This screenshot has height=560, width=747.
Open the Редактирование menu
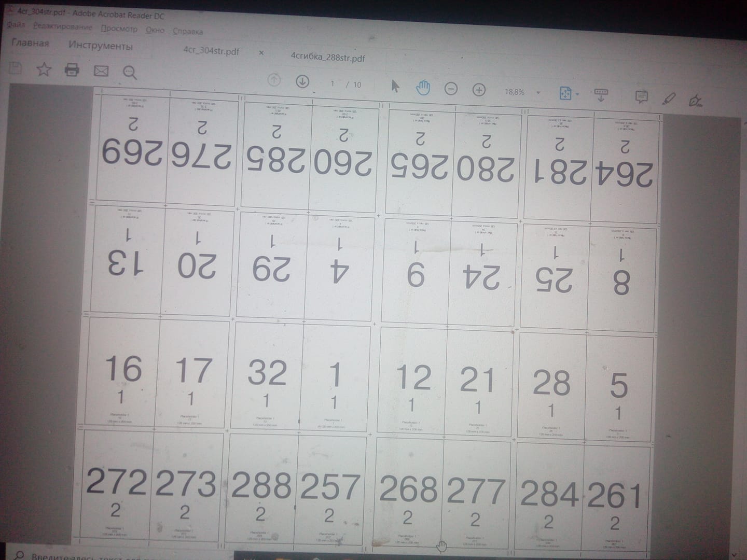pyautogui.click(x=63, y=26)
